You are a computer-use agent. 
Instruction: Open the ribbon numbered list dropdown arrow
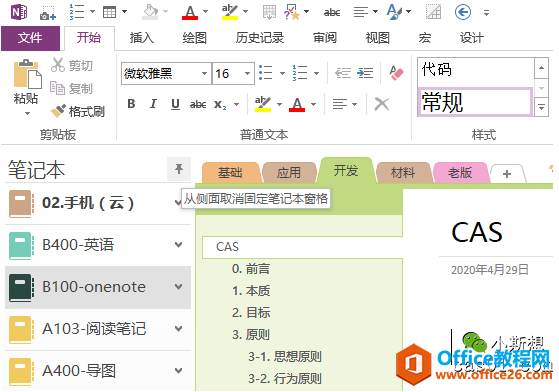[316, 73]
